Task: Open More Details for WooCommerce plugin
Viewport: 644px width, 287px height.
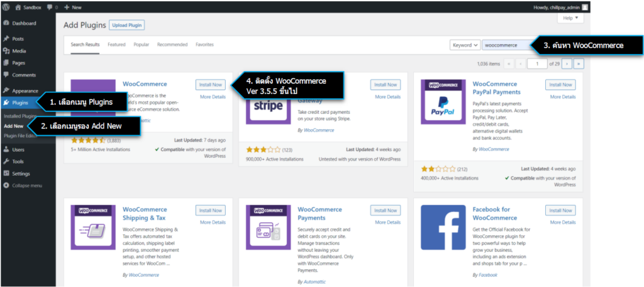Action: point(213,97)
